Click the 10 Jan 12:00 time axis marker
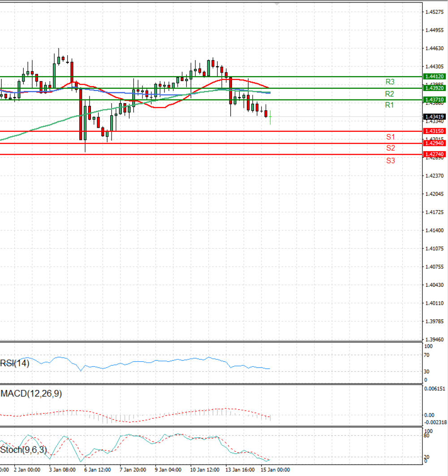This screenshot has height=476, width=448. click(x=205, y=470)
